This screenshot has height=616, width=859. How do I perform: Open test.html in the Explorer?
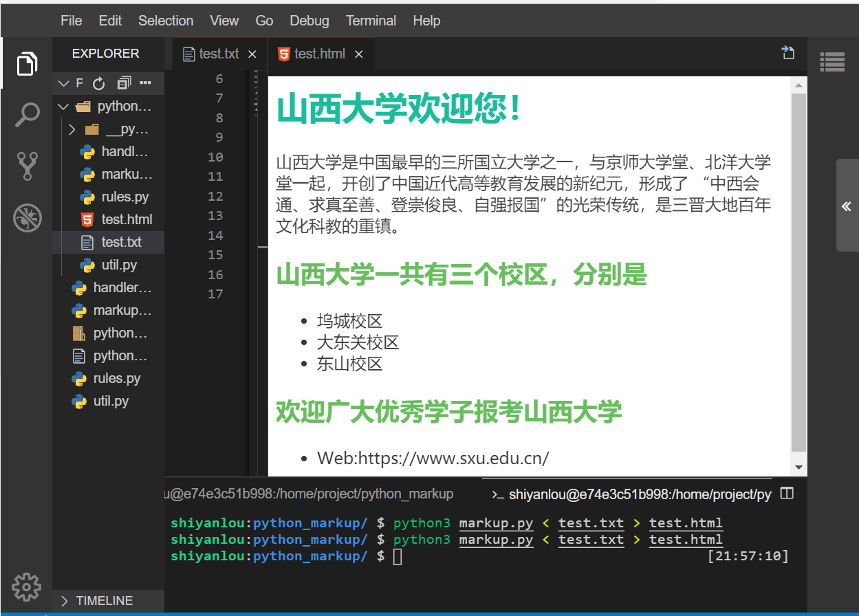(108, 220)
